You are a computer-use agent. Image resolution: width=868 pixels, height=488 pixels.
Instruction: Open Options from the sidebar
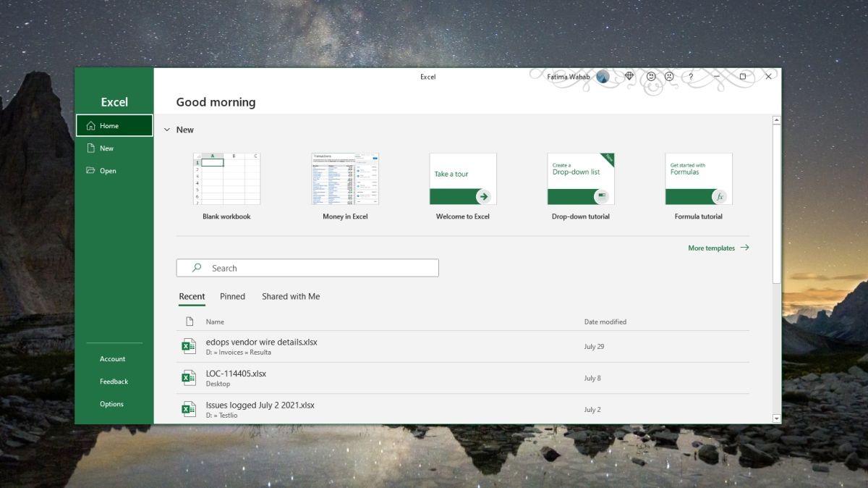(x=111, y=404)
